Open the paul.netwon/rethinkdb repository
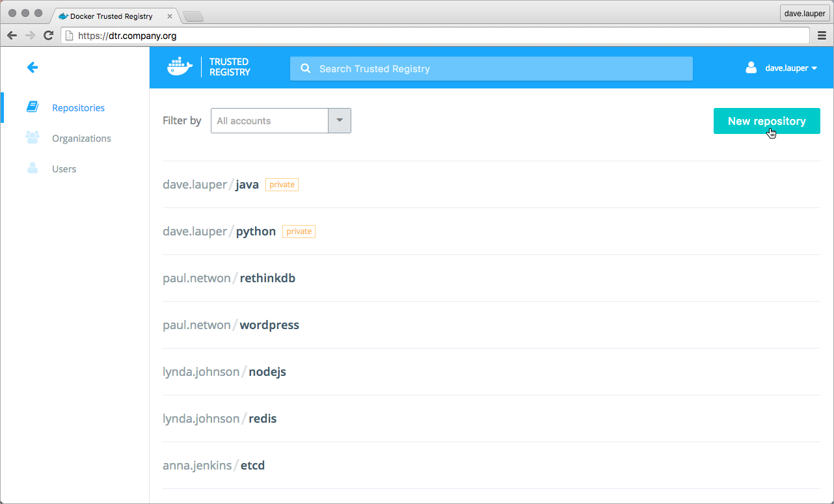The image size is (834, 504). pos(267,278)
